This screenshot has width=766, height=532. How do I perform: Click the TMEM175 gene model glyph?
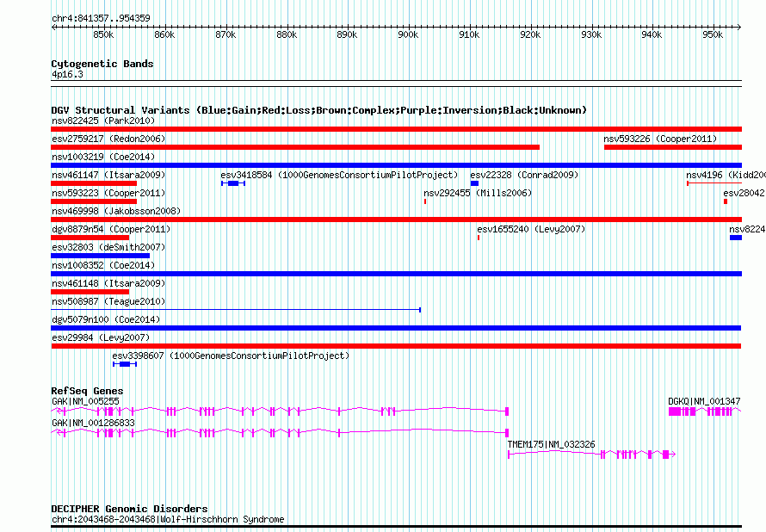(x=591, y=455)
